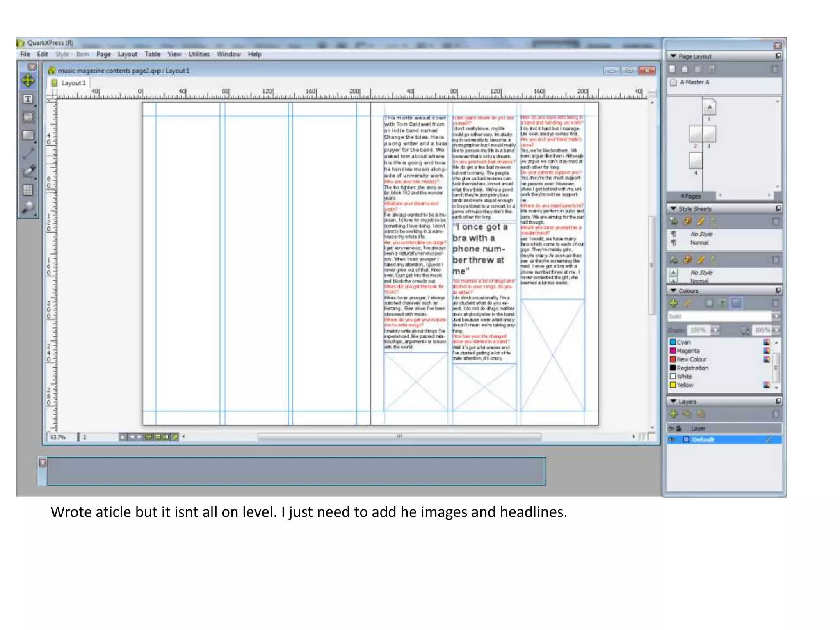Select the Table tool

pos(28,189)
